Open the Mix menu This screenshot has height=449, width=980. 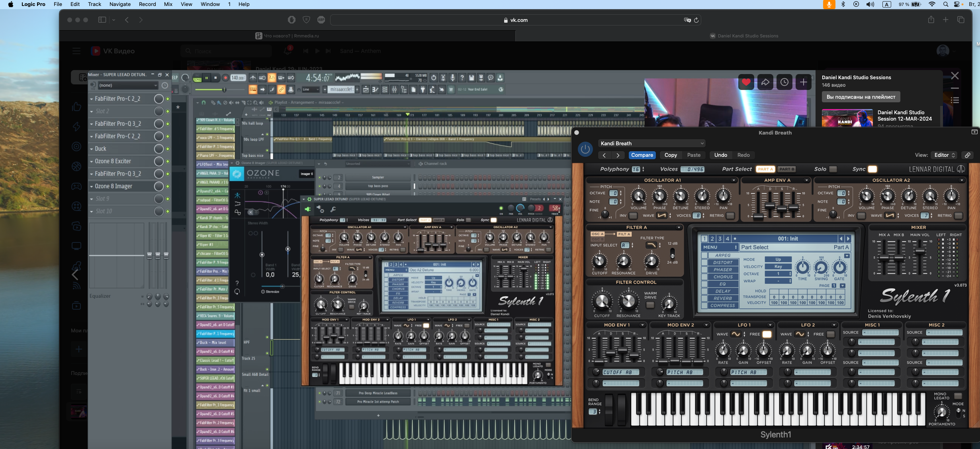click(168, 4)
